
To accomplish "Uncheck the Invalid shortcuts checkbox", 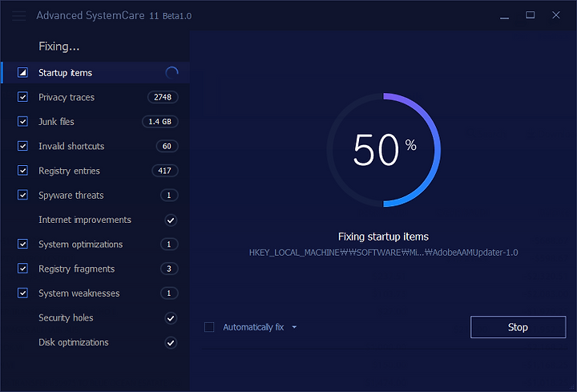I will tap(22, 146).
